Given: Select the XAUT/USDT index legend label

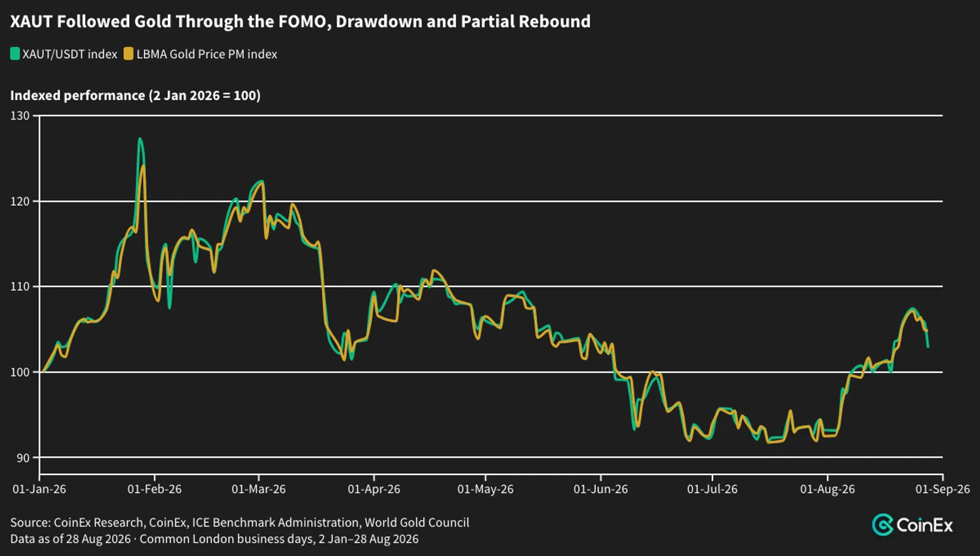Looking at the screenshot, I should click(x=70, y=54).
